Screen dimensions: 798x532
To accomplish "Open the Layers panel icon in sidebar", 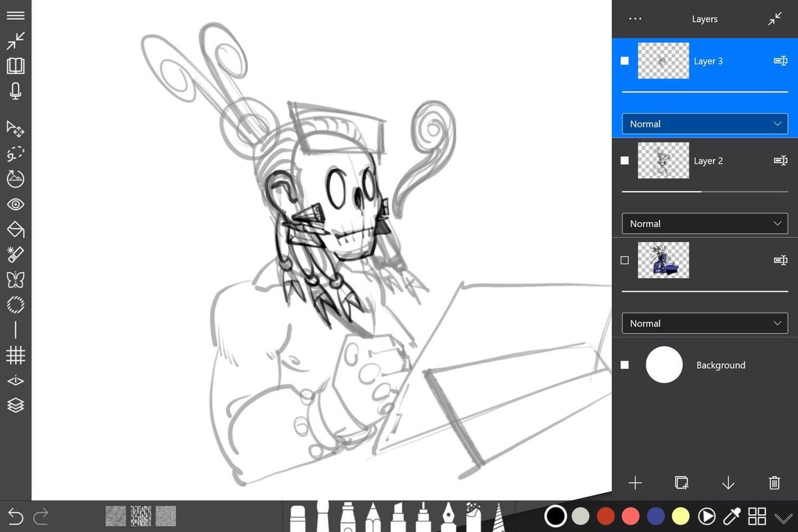I will tap(16, 405).
